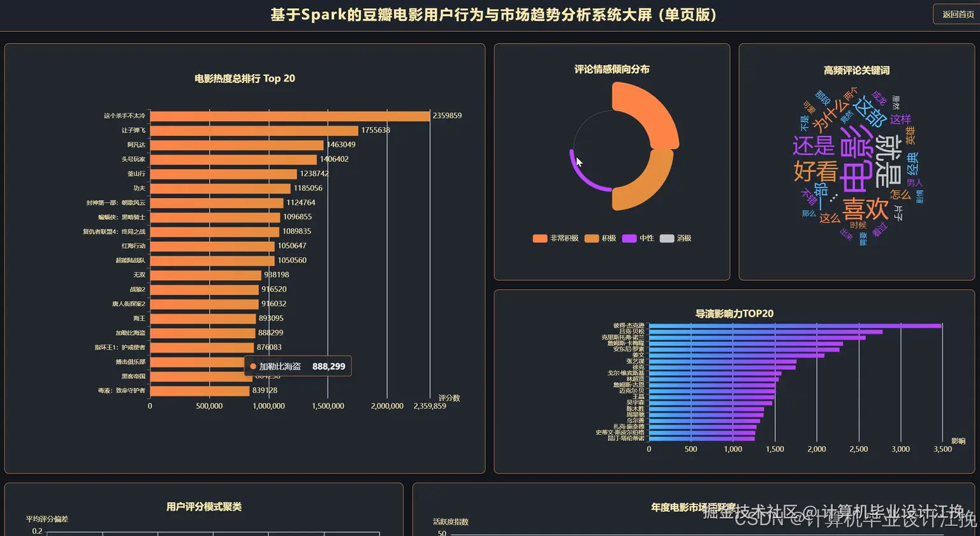Screen dimensions: 980x536
Task: Select the 吕克·贝松 director bar
Action: (x=765, y=331)
